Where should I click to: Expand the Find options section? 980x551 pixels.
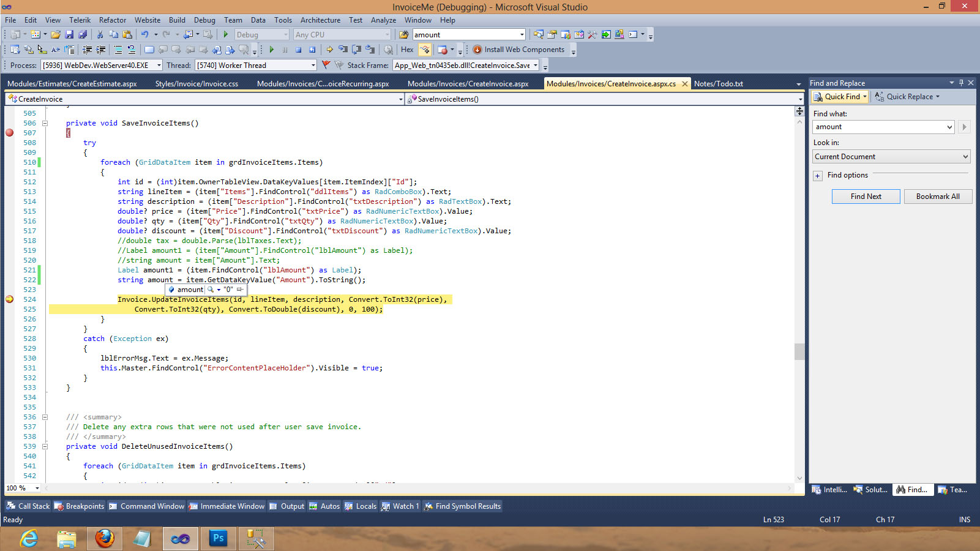(817, 176)
